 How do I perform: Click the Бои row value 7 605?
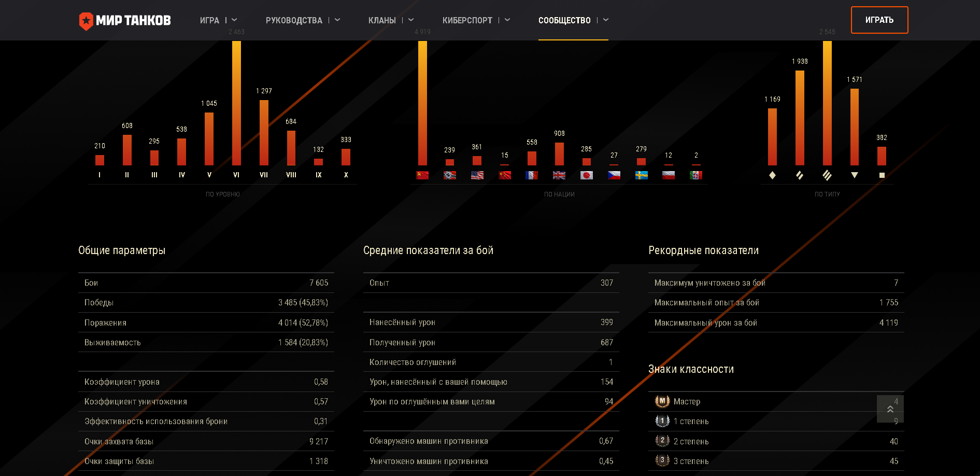tap(319, 283)
